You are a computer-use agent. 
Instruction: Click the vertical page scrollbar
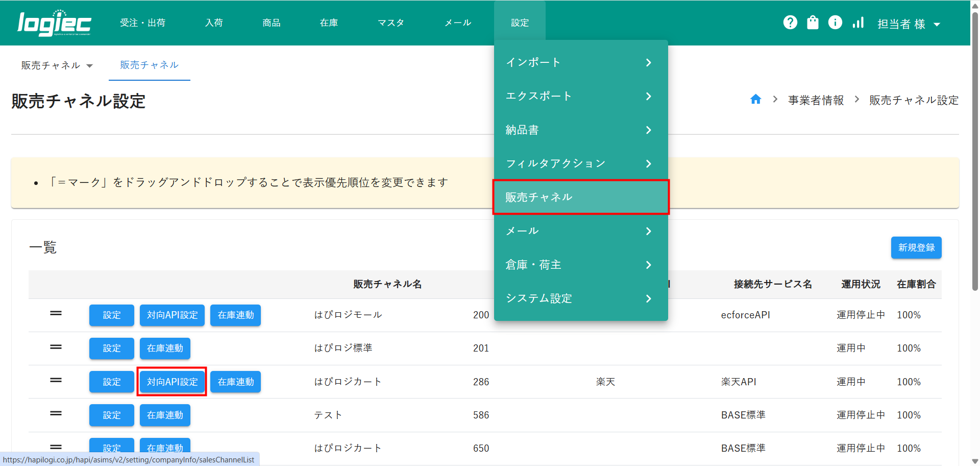tap(975, 153)
